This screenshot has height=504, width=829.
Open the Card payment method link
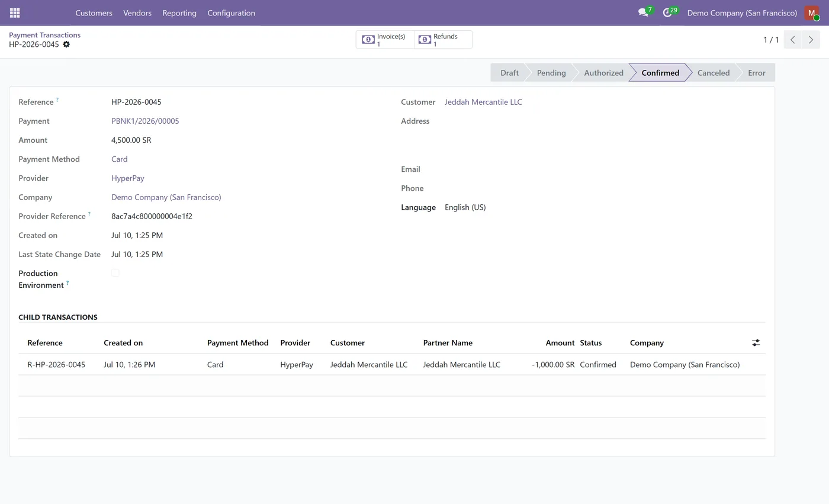[x=119, y=159]
